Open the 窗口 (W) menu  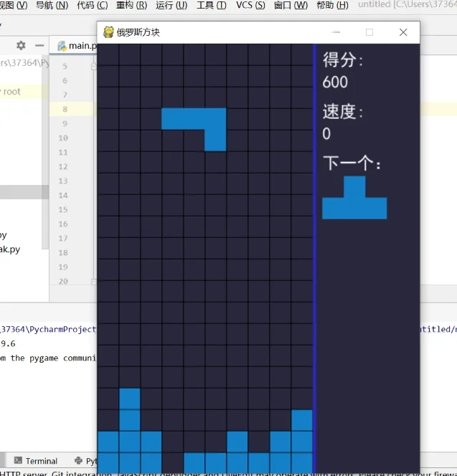(291, 5)
